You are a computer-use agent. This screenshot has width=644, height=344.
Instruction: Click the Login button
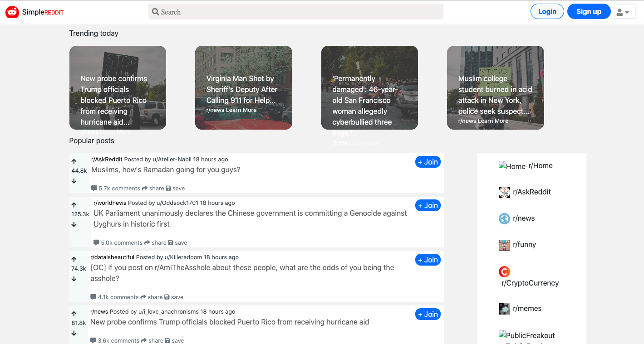547,12
